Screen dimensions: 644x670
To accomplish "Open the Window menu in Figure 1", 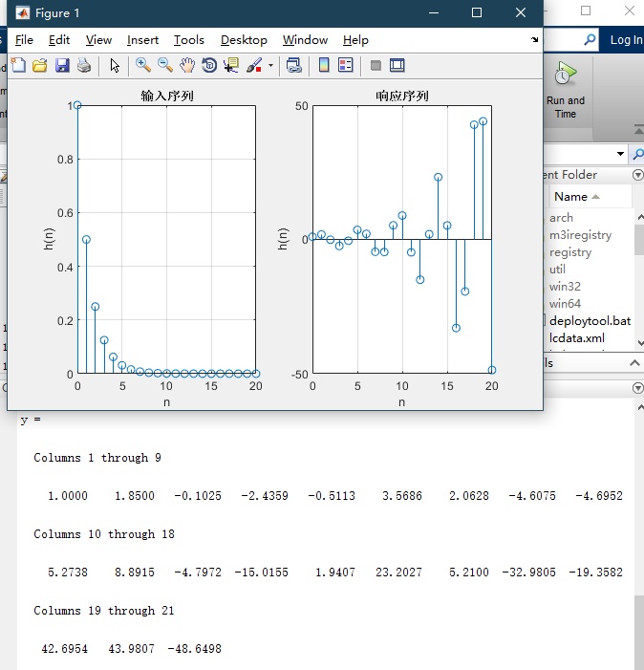I will click(x=305, y=40).
